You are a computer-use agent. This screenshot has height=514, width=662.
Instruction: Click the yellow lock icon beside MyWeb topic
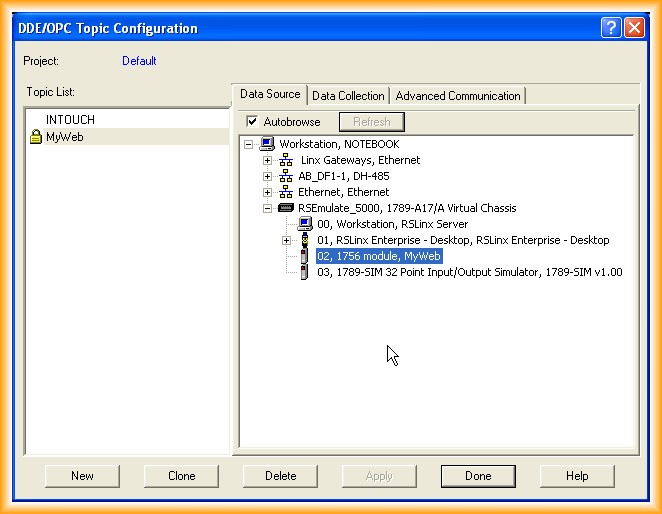pos(36,137)
